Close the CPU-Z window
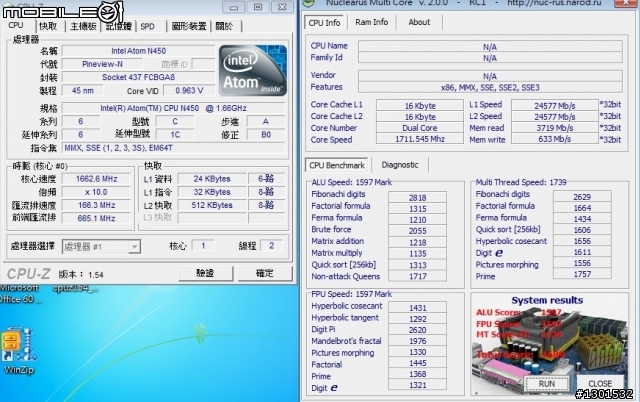This screenshot has width=640, height=402. [x=282, y=7]
